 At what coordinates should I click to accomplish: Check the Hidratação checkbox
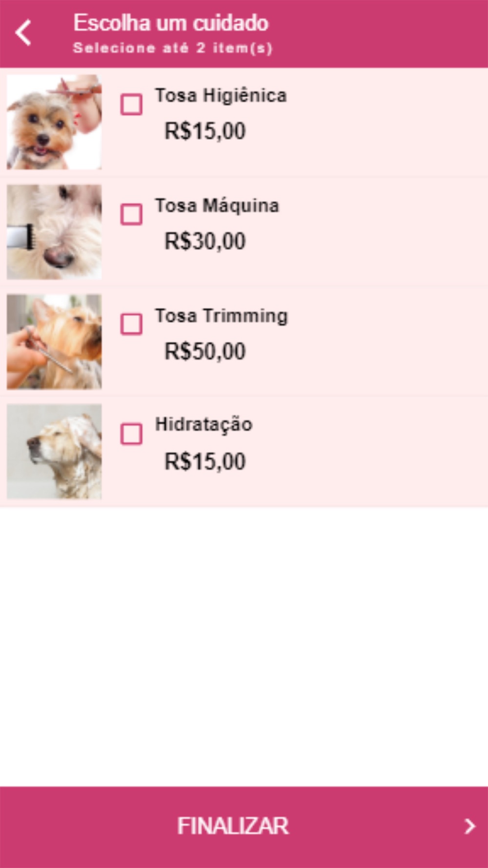[131, 434]
